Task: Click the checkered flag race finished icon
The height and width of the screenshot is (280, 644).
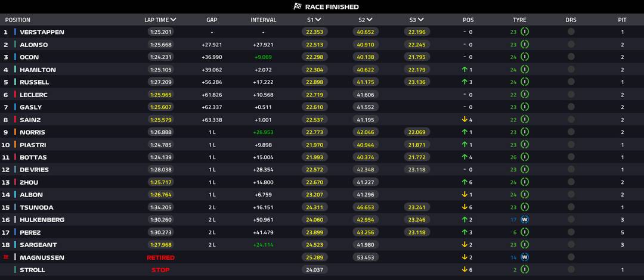Action: [x=298, y=7]
